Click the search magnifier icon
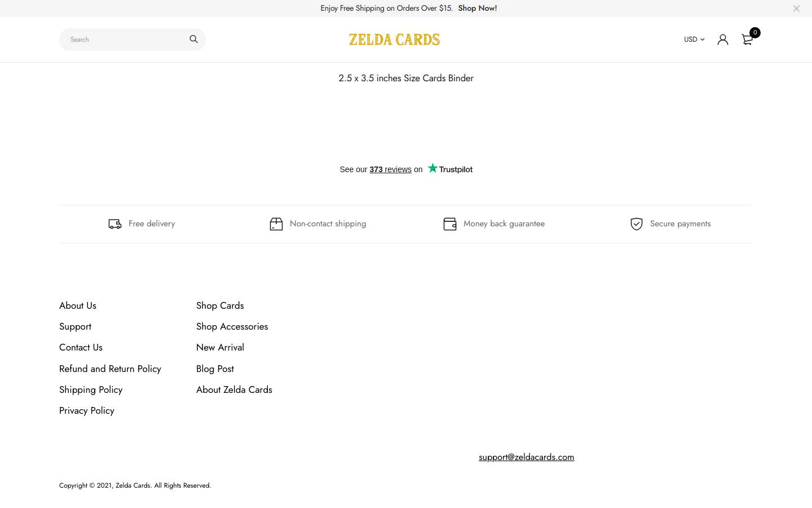 tap(193, 39)
